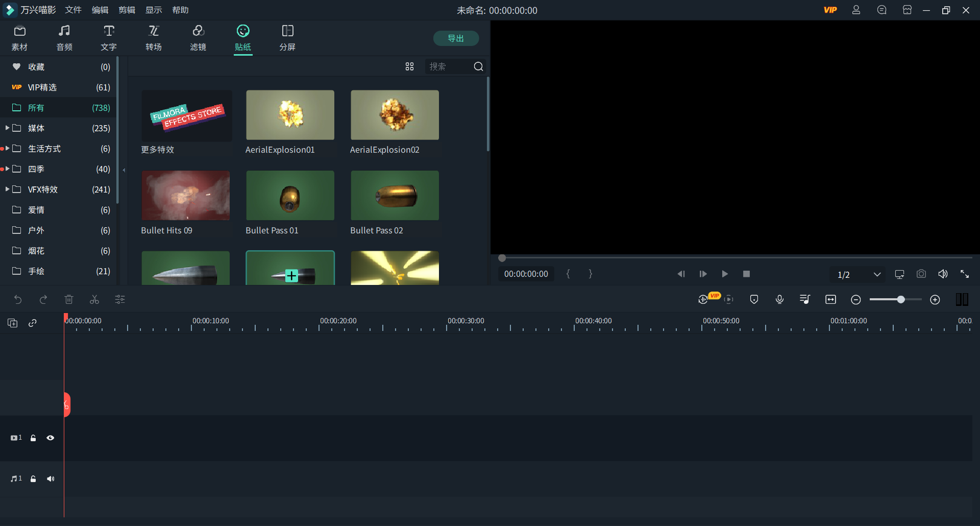
Task: Take a snapshot with the camera icon
Action: [921, 274]
